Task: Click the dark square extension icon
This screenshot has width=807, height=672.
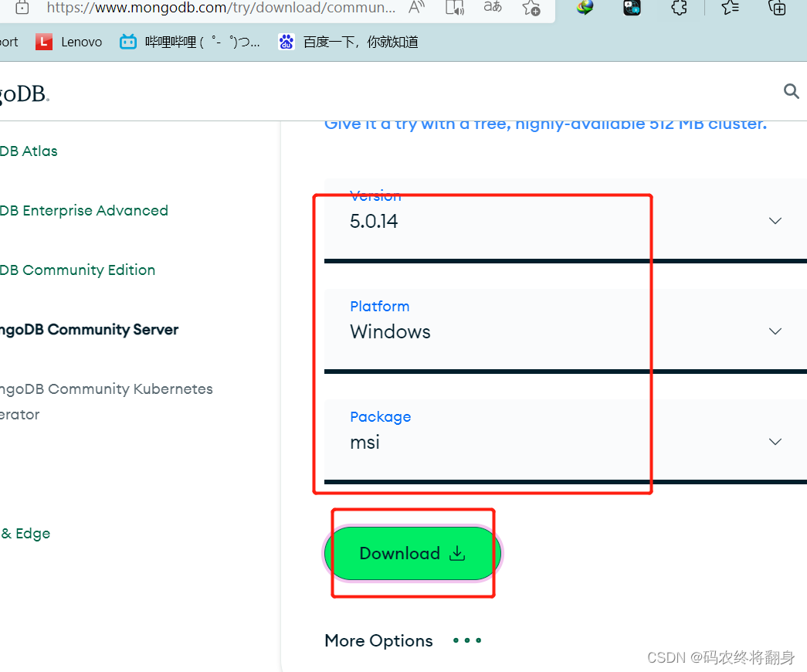Action: point(632,7)
